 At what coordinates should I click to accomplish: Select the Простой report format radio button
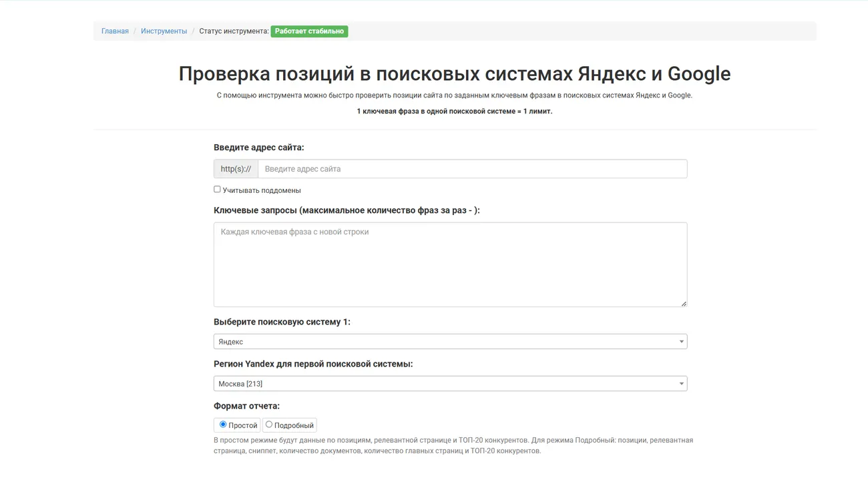tap(223, 425)
